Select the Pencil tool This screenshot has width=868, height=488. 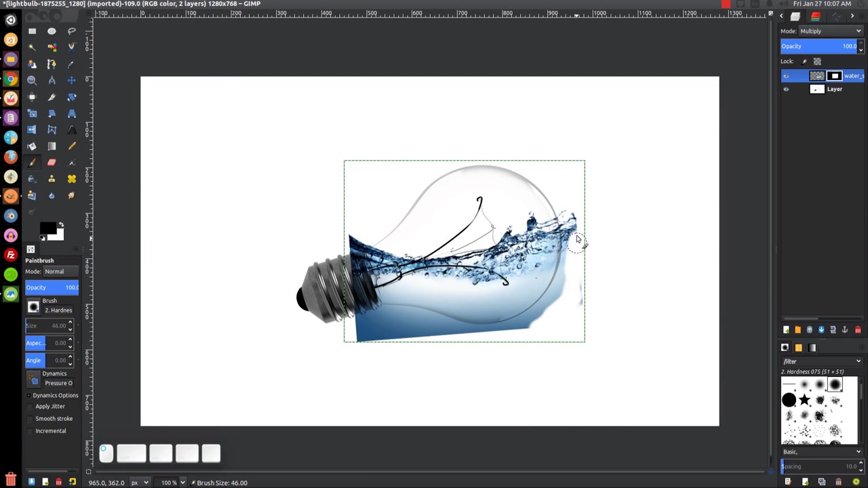coord(71,146)
